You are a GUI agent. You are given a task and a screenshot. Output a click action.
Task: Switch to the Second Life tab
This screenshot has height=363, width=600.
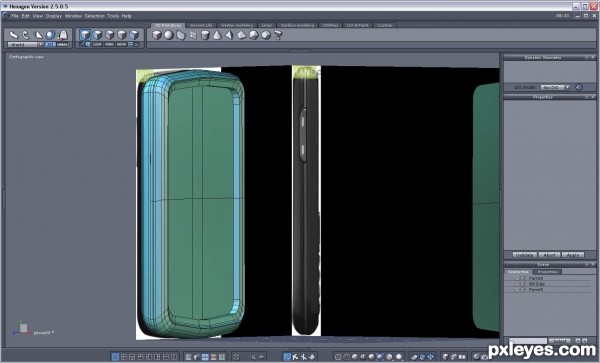point(201,25)
